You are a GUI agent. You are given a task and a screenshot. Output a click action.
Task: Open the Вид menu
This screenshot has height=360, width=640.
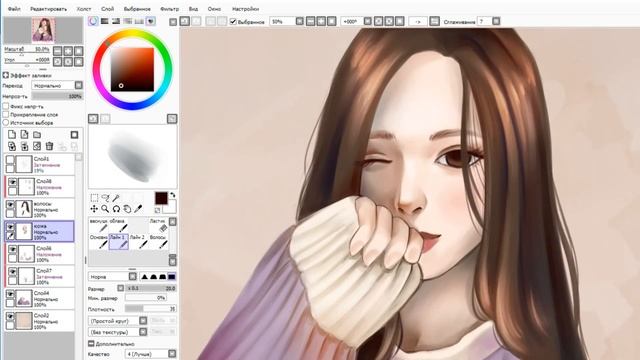tap(193, 9)
